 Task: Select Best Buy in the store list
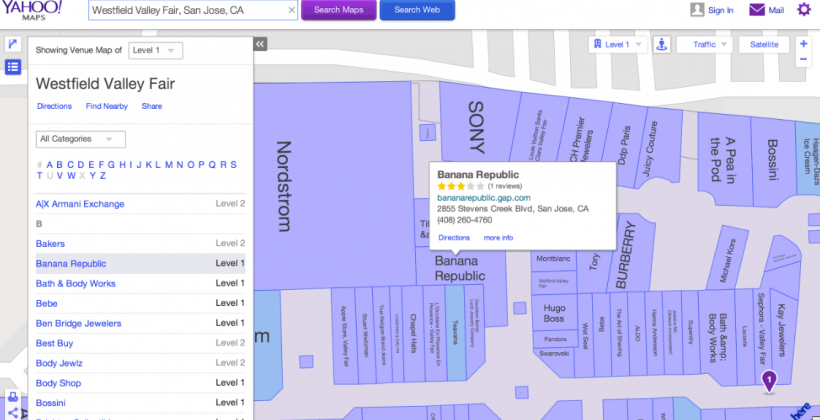140,343
